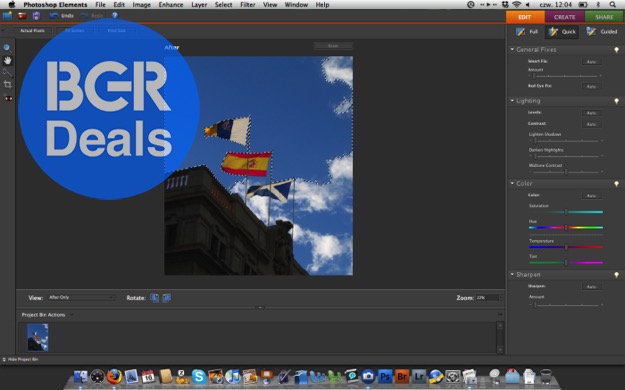Click the Project Bin scrollbar down arrow
Screen dimensions: 625x390
tap(500, 350)
